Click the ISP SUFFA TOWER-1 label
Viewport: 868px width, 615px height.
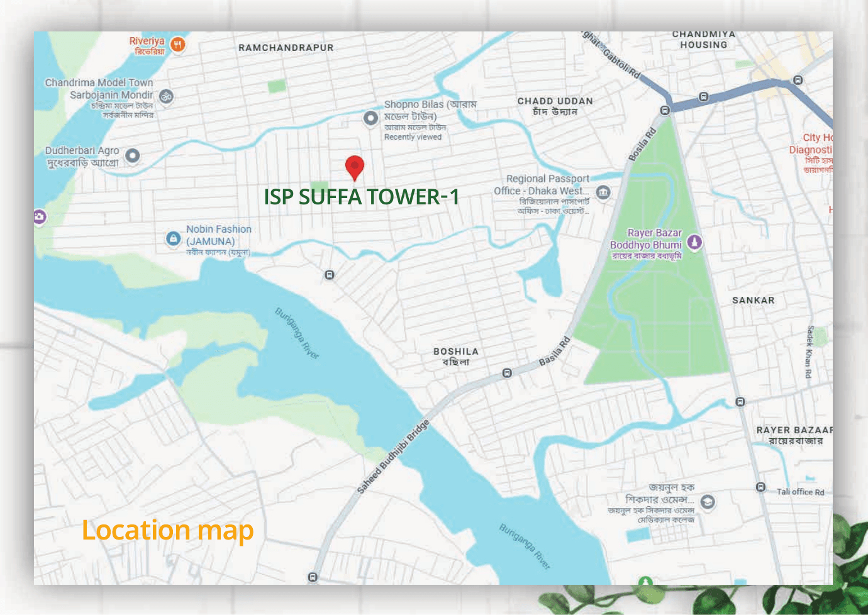click(361, 197)
